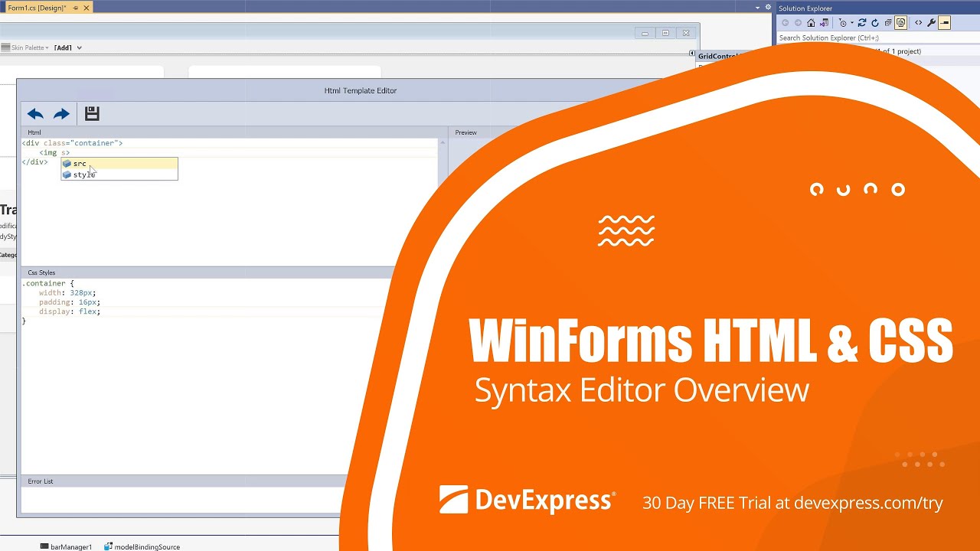This screenshot has width=980, height=551.
Task: Toggle Preview Selected Items in Solution Explorer
Action: [945, 23]
